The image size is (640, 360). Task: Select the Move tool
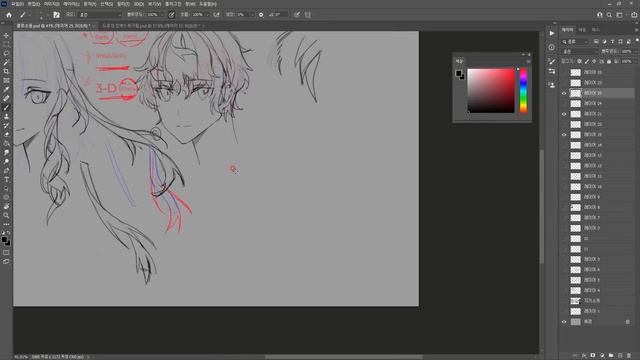[x=6, y=36]
